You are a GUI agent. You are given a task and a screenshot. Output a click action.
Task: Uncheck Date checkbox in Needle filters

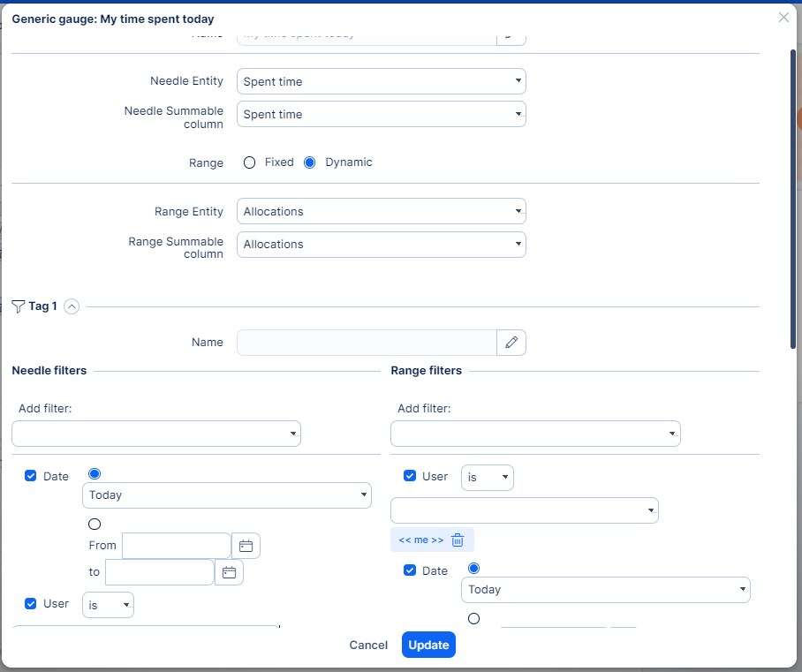(x=31, y=476)
